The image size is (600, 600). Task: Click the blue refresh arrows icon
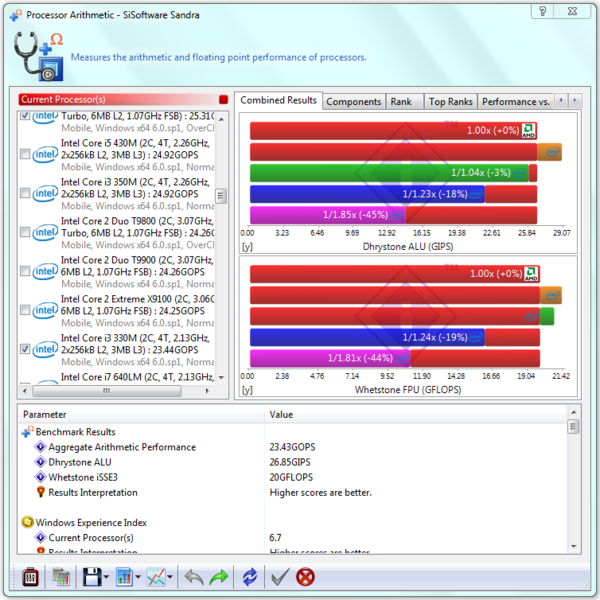[x=250, y=577]
